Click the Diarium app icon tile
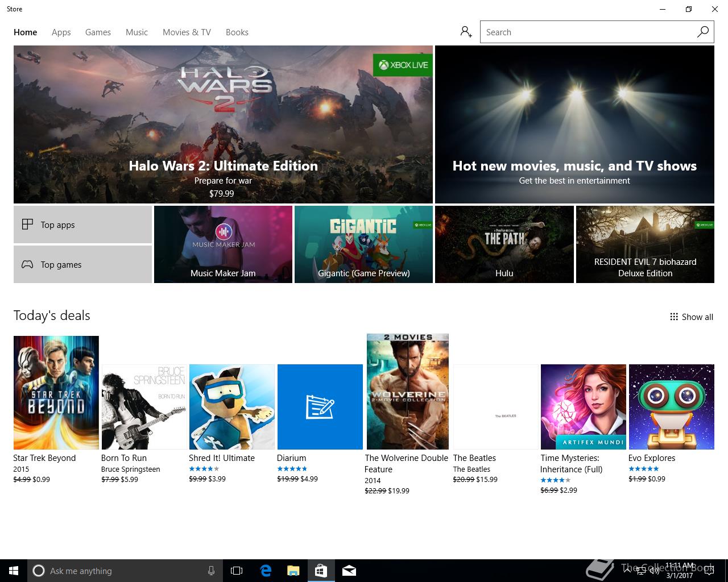 tap(320, 407)
